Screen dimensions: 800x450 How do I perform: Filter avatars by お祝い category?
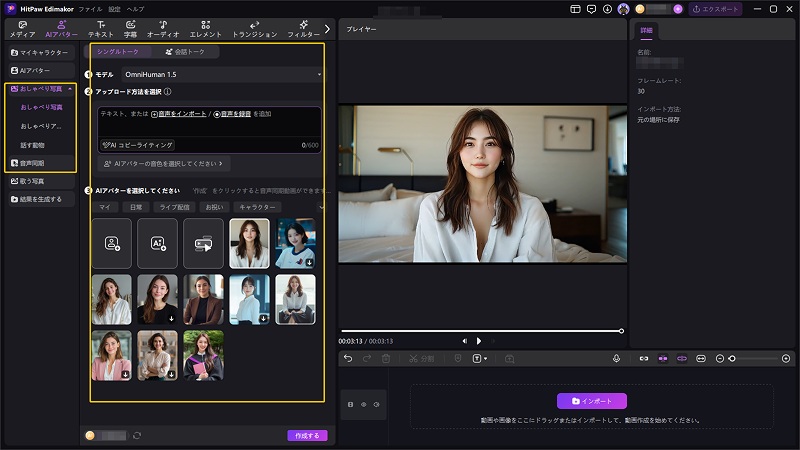click(x=214, y=207)
